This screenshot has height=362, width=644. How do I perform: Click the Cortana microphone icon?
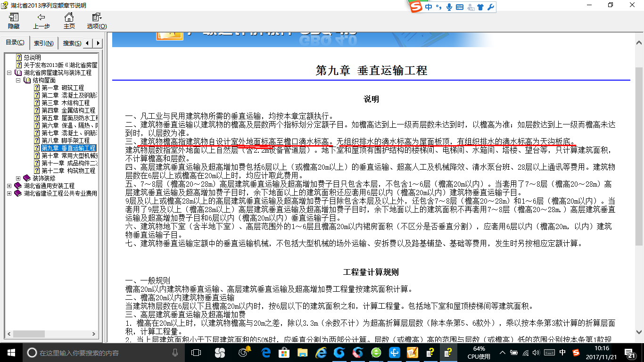[175, 353]
